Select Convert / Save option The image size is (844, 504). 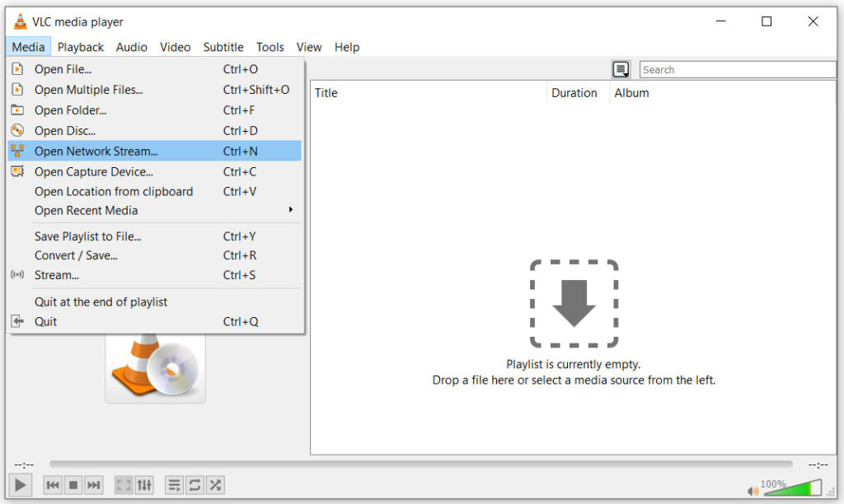(x=154, y=255)
